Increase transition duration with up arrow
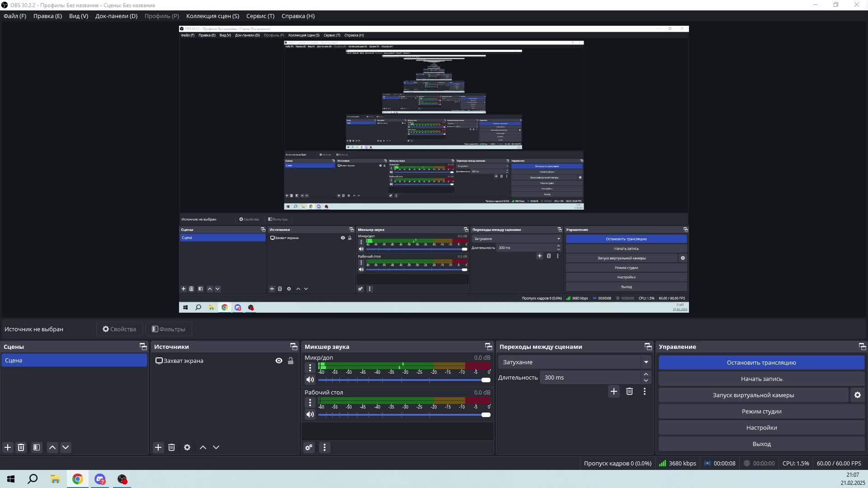The width and height of the screenshot is (868, 488). [x=646, y=374]
